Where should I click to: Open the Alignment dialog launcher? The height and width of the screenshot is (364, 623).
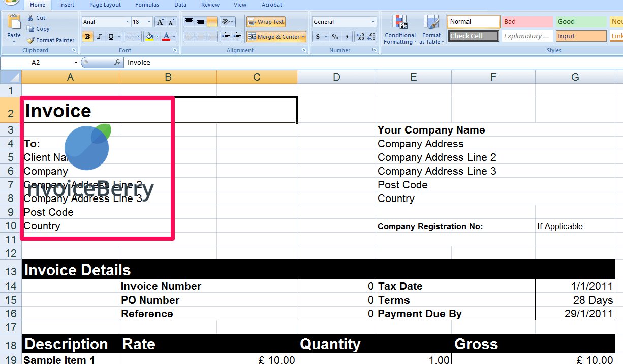click(x=304, y=50)
